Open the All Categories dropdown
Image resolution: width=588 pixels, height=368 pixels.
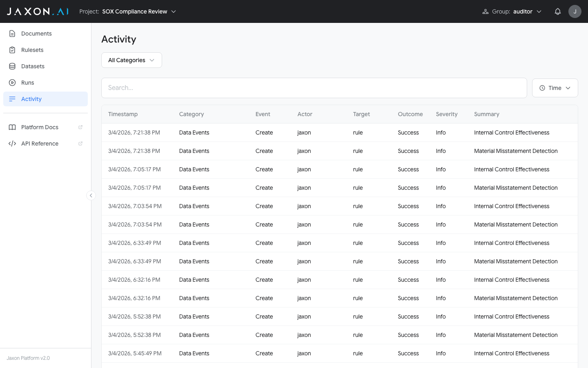tap(131, 60)
